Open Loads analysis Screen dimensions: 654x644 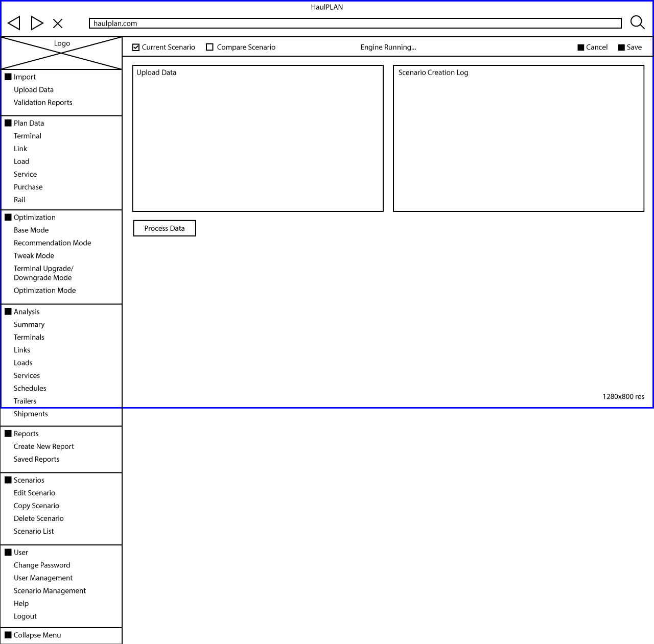23,363
